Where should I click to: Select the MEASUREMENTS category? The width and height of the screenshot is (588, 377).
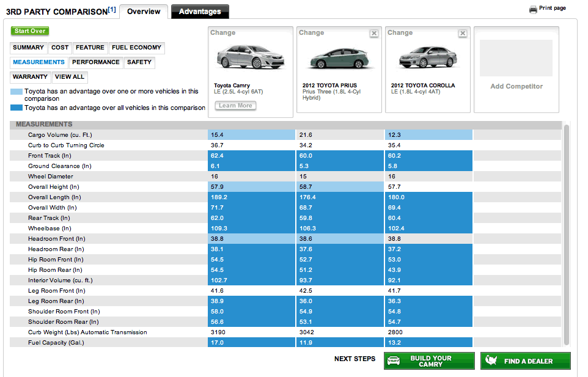[39, 62]
